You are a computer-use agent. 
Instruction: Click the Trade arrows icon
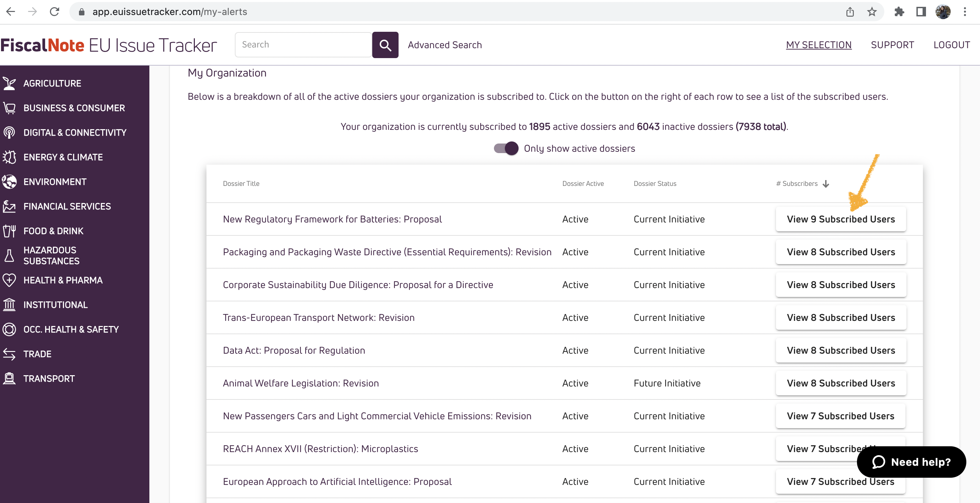pyautogui.click(x=9, y=354)
